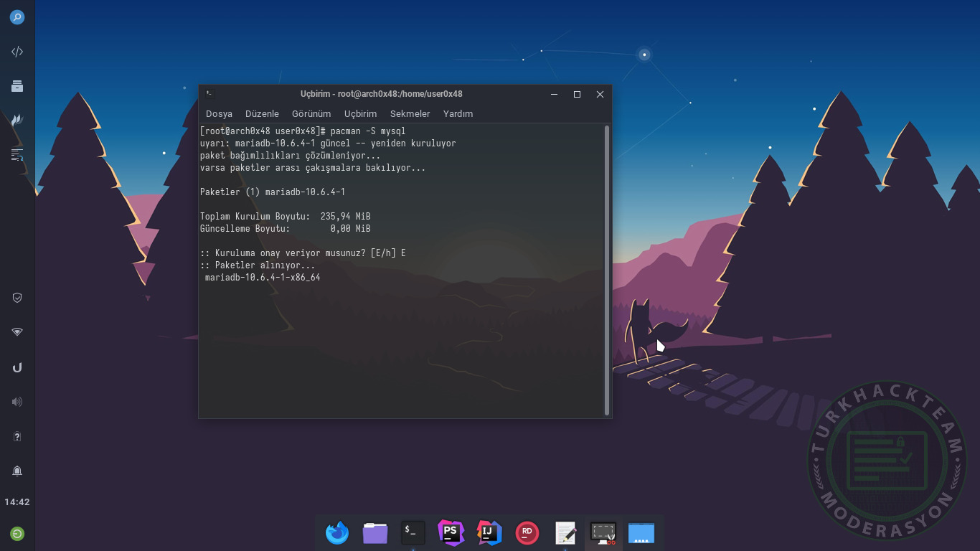Viewport: 980px width, 551px height.
Task: Open the list-search icon in the side panel
Action: click(17, 154)
